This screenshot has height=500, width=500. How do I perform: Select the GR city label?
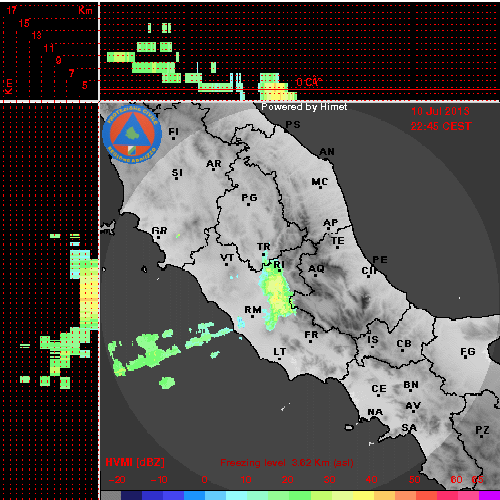tap(159, 230)
